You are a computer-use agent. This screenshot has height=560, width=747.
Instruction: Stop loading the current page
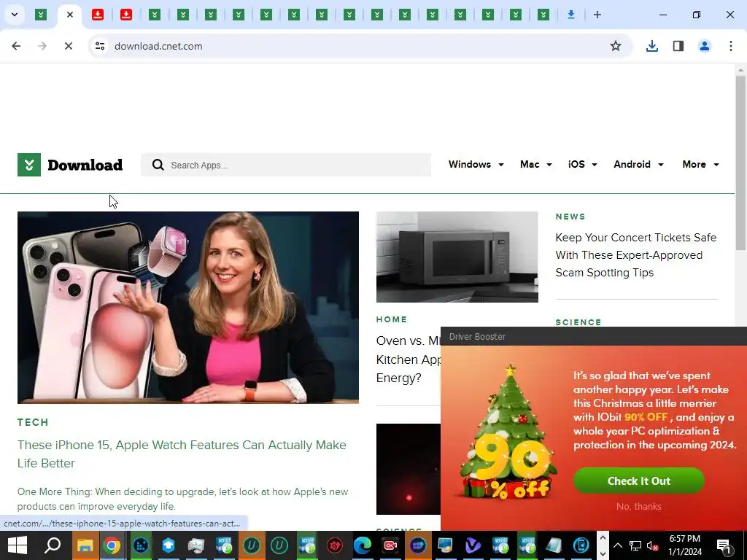[68, 46]
